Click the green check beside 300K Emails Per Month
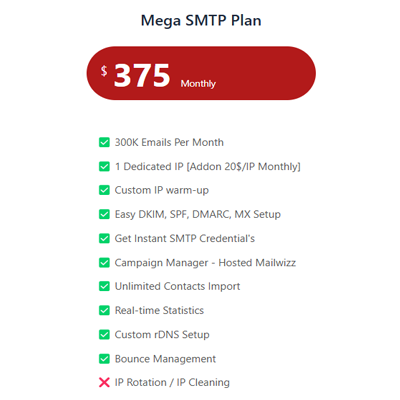This screenshot has height=400, width=400. point(104,142)
